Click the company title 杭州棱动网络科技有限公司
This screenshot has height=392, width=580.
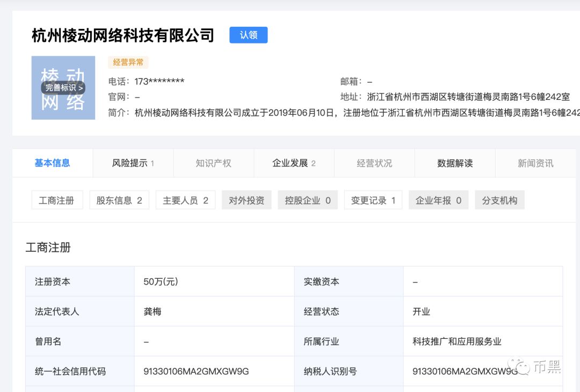pyautogui.click(x=123, y=35)
